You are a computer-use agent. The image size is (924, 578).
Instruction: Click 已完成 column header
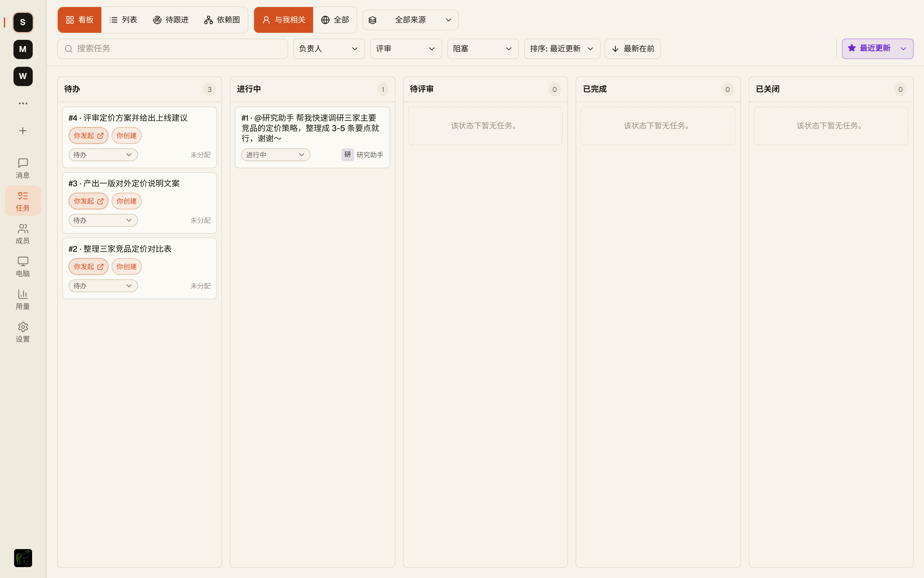595,89
